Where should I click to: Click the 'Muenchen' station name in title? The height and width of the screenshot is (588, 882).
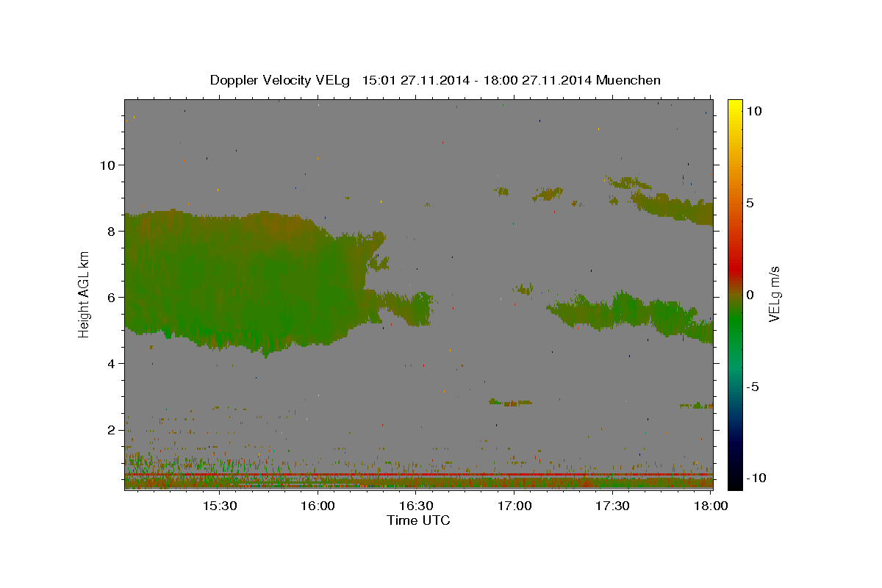pyautogui.click(x=630, y=80)
